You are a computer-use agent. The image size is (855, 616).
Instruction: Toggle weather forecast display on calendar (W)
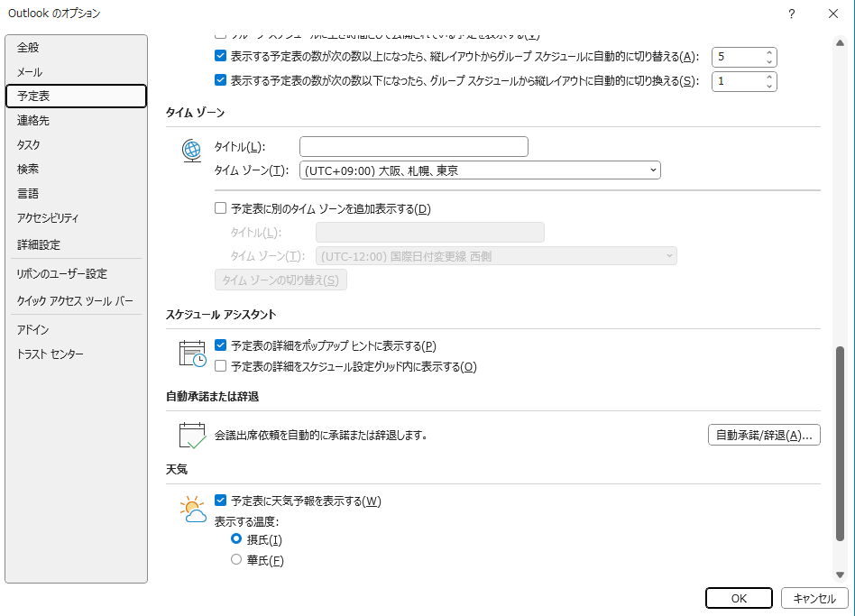(220, 500)
